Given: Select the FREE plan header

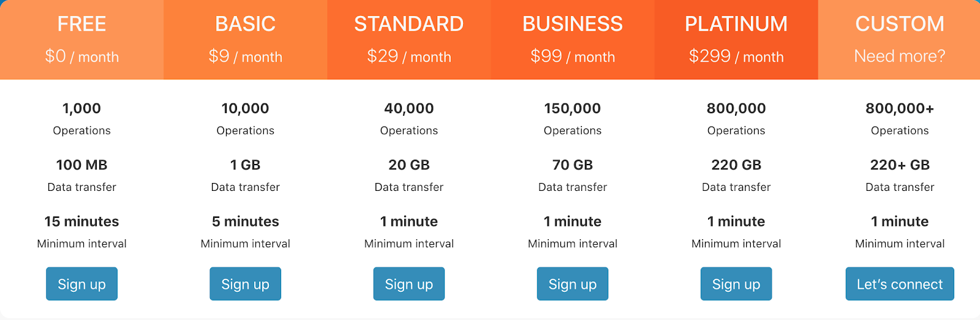Looking at the screenshot, I should 81,24.
